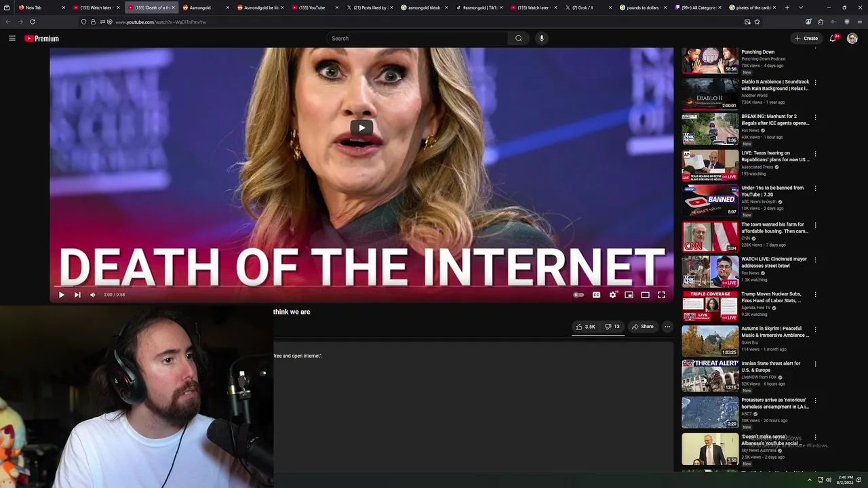
Task: Share this video
Action: coord(642,327)
